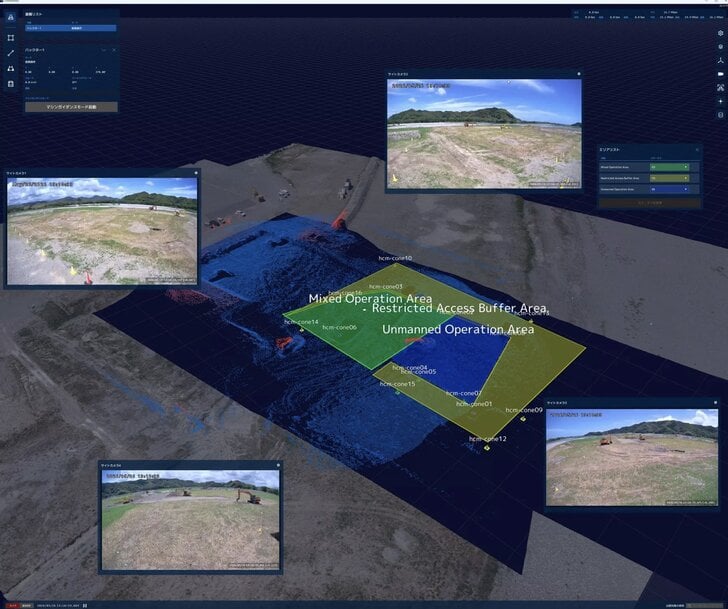Click the bottom cylinder icon on right toolbar

pos(721,115)
